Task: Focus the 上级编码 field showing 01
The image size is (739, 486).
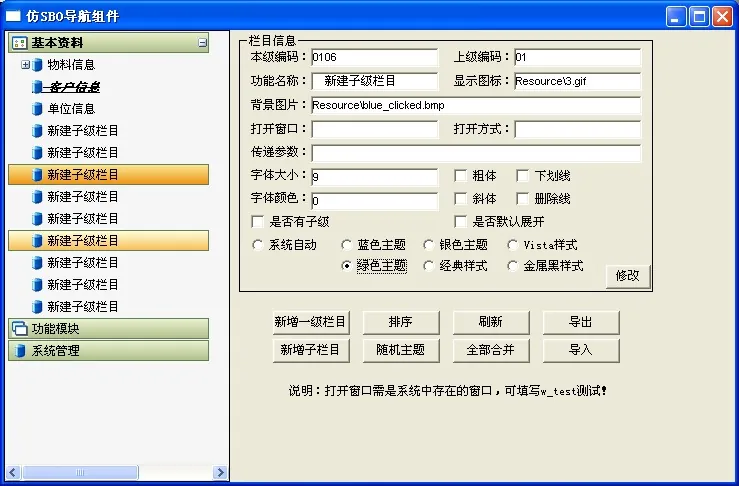Action: click(577, 58)
